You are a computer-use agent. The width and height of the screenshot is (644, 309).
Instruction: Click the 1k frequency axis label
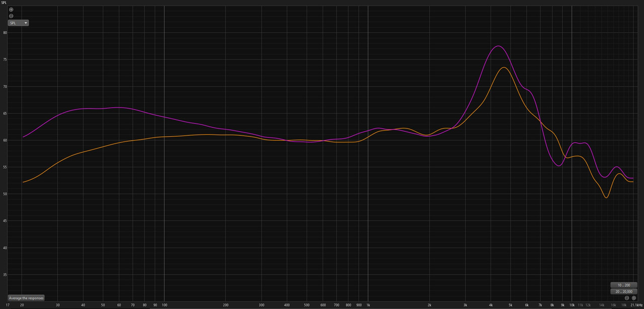click(x=368, y=305)
